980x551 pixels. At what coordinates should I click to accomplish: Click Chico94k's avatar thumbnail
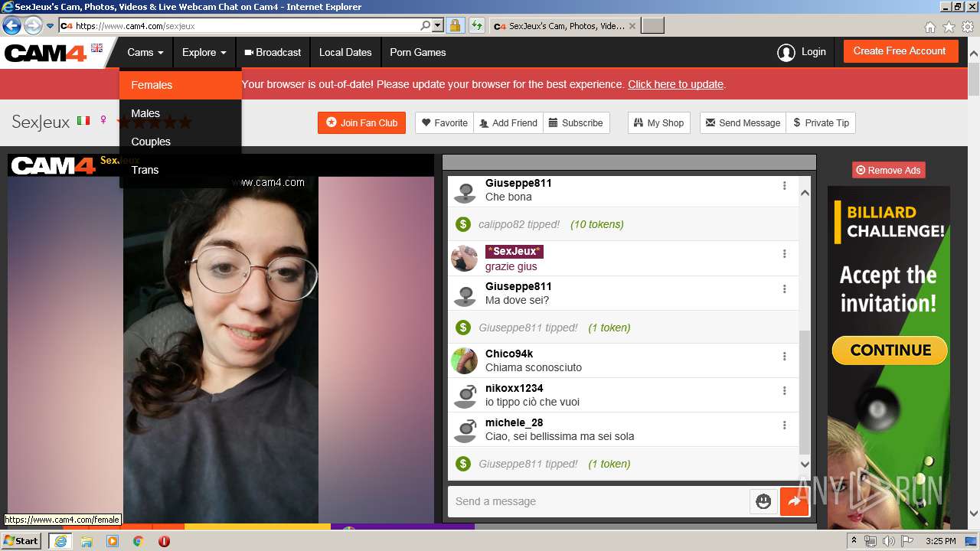coord(464,360)
